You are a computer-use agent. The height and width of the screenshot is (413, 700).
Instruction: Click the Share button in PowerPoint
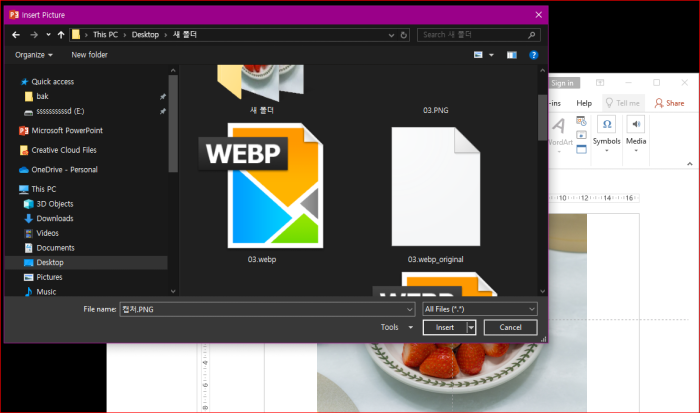pyautogui.click(x=669, y=103)
